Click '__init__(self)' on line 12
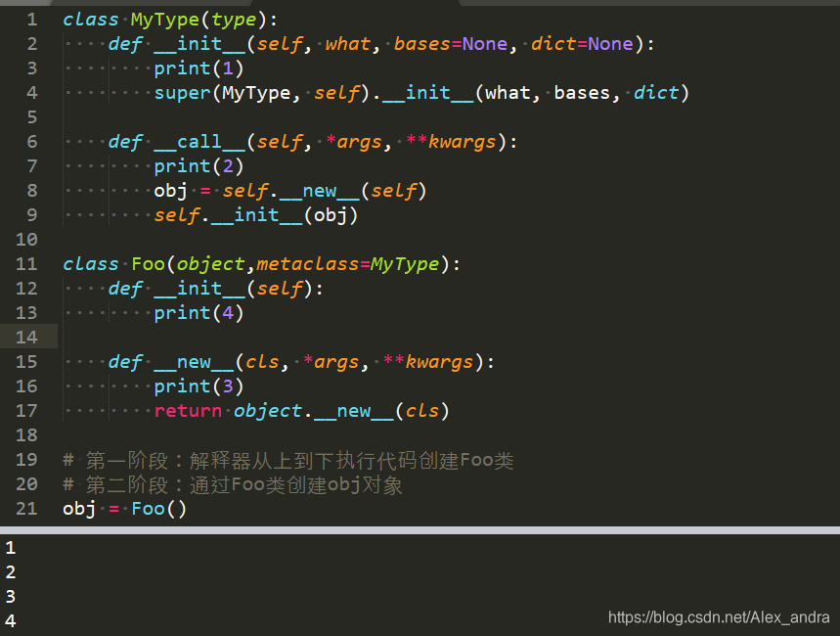Viewport: 840px width, 636px height. pos(233,289)
